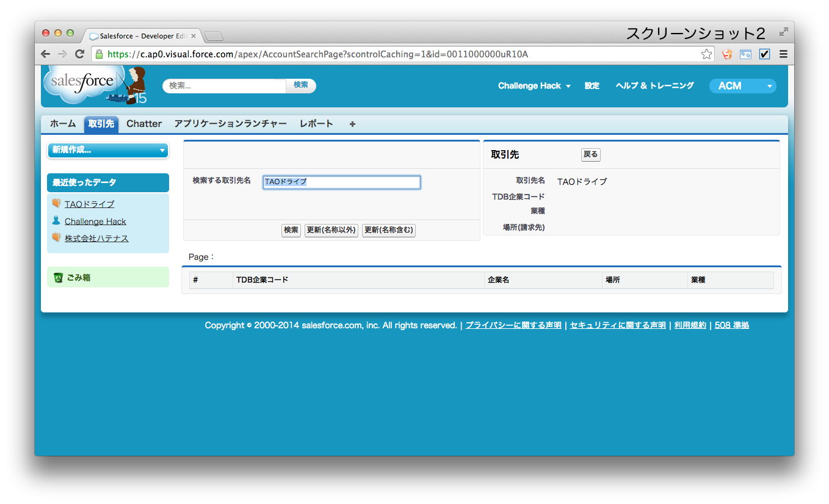This screenshot has width=829, height=504.
Task: Open 508 準拠 link
Action: coord(731,325)
